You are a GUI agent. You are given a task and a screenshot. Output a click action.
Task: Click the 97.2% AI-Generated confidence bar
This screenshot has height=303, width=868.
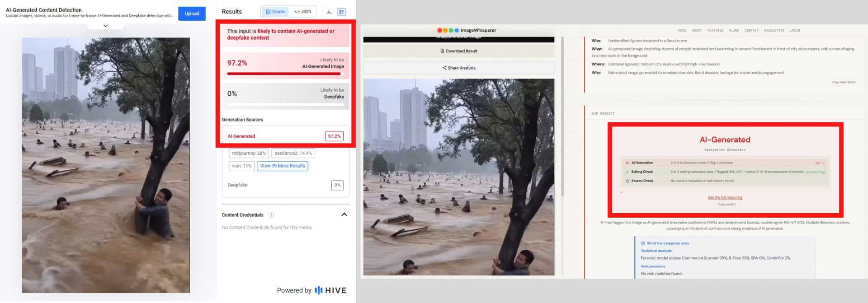click(285, 74)
